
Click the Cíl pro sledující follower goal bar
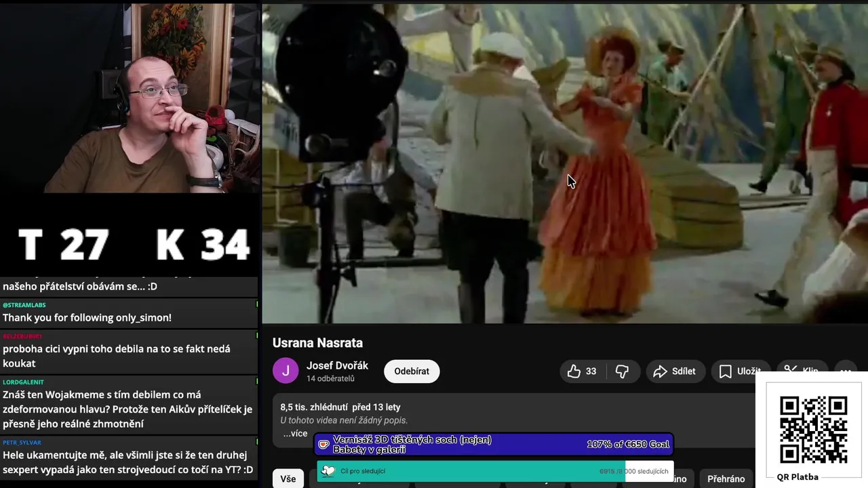click(495, 471)
